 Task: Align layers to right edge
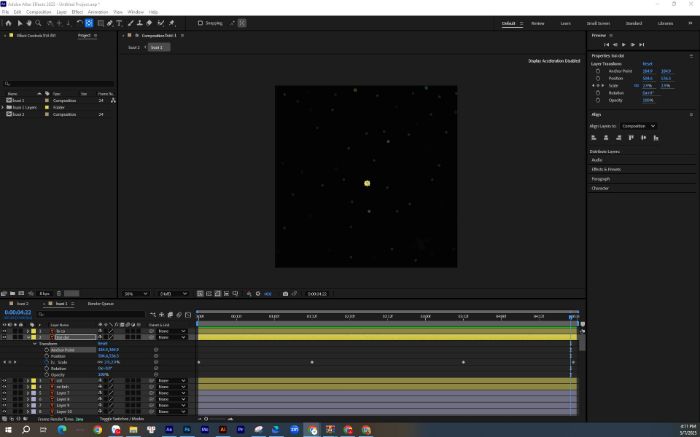click(618, 138)
